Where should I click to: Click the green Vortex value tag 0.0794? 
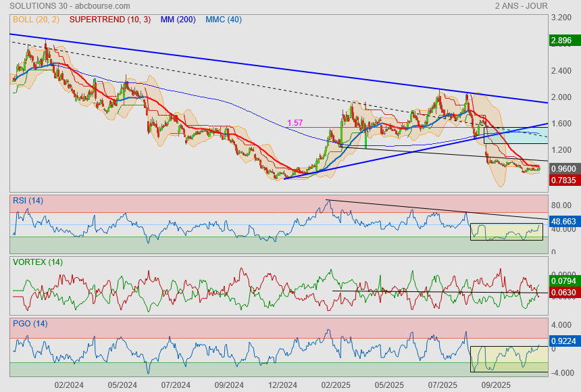click(x=563, y=280)
